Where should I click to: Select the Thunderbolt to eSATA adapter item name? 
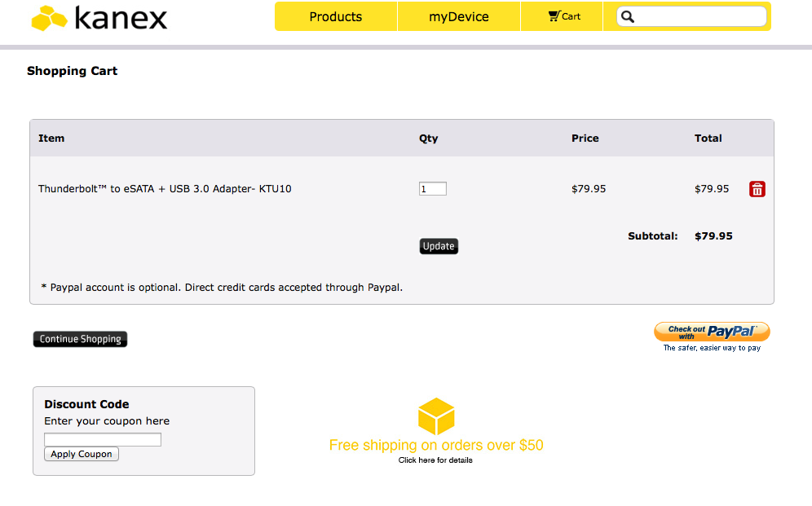click(x=165, y=189)
